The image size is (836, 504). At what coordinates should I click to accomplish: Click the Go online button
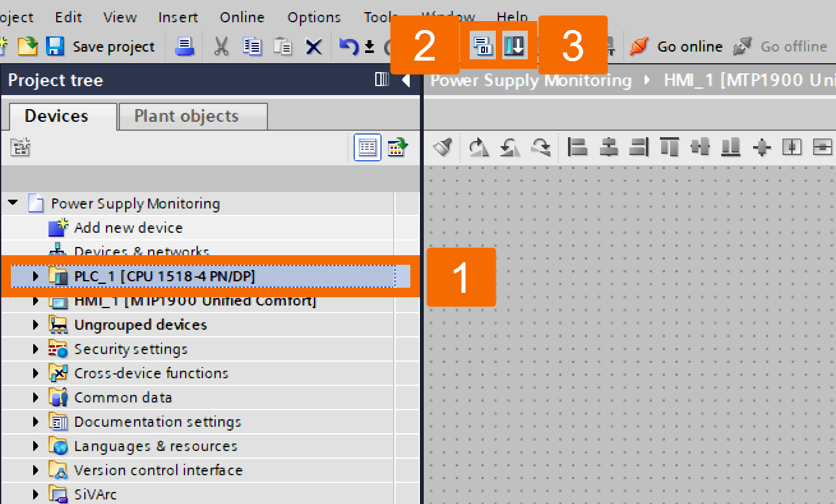675,47
